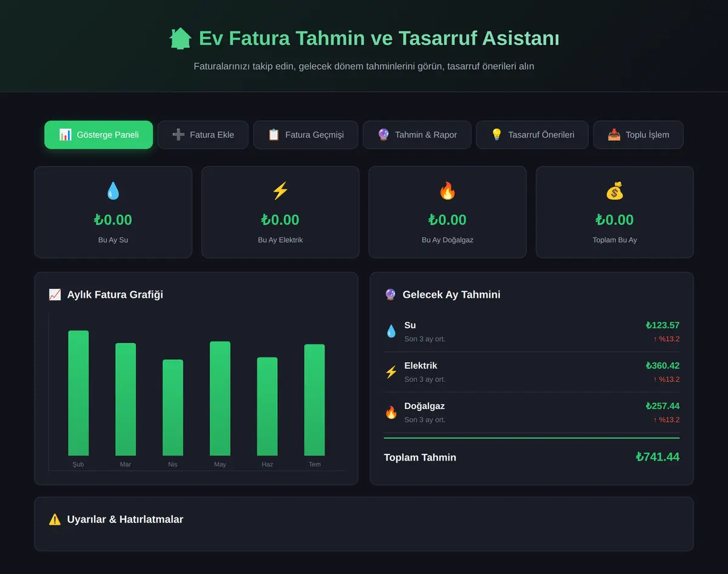Click the ₺0.00 value above Toplam Bu Ay
728x574 pixels.
coord(615,220)
